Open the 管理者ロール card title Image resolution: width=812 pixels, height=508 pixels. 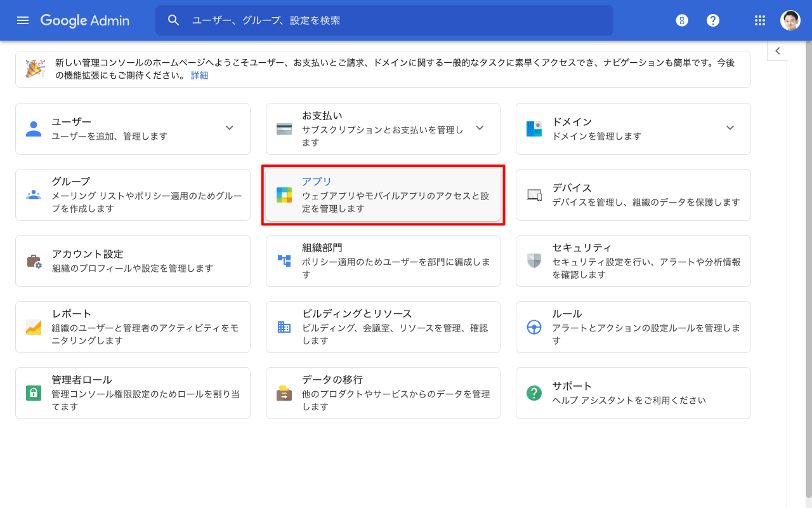click(82, 380)
